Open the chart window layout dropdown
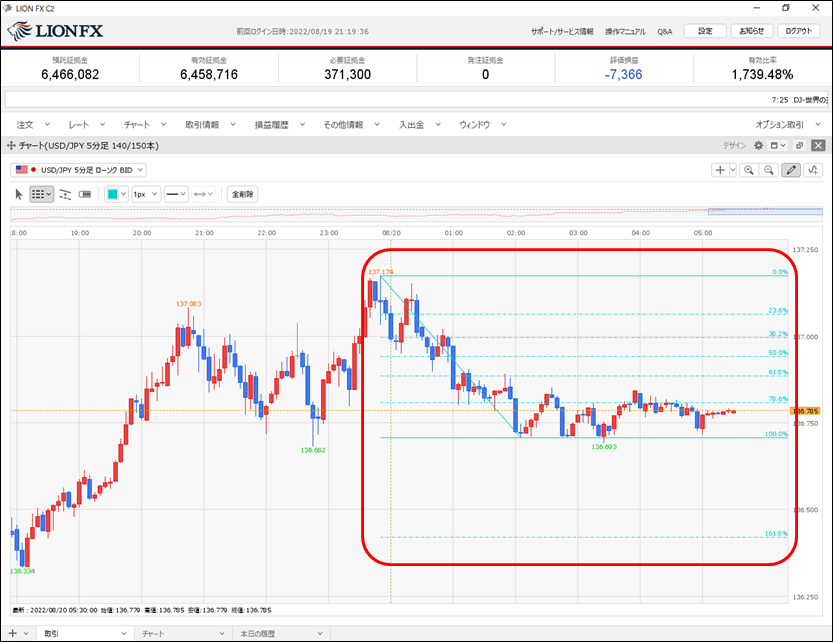Viewport: 833px width, 642px height. 778,146
